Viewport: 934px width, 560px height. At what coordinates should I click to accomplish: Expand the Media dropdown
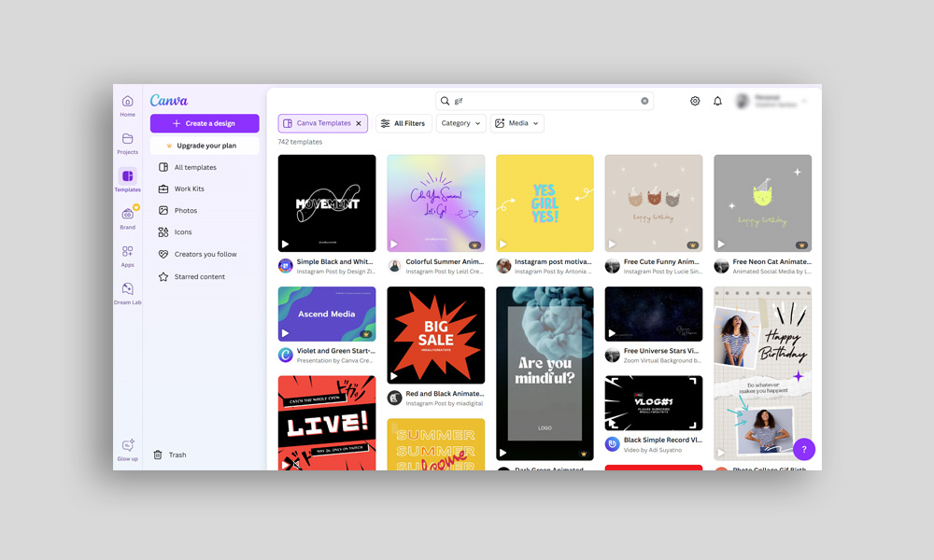pyautogui.click(x=517, y=123)
